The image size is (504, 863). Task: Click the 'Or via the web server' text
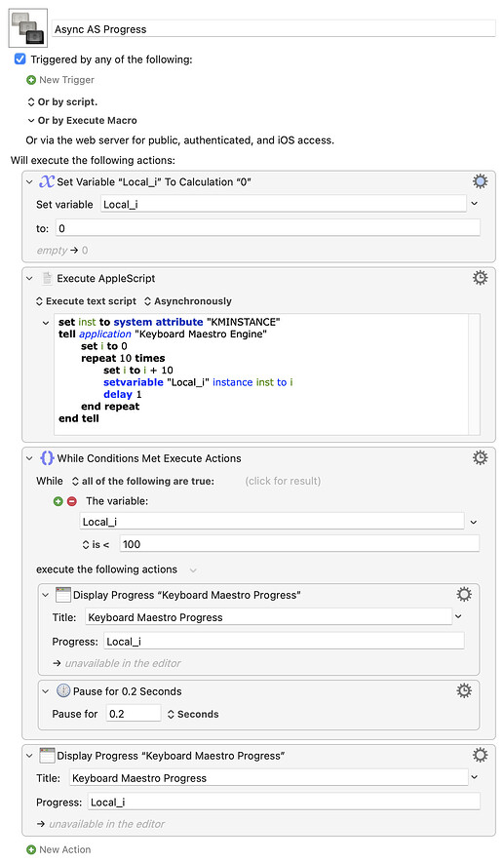180,140
